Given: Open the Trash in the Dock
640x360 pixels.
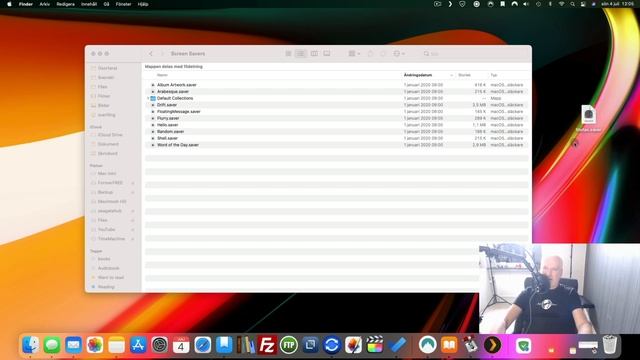Looking at the screenshot, I should (609, 344).
